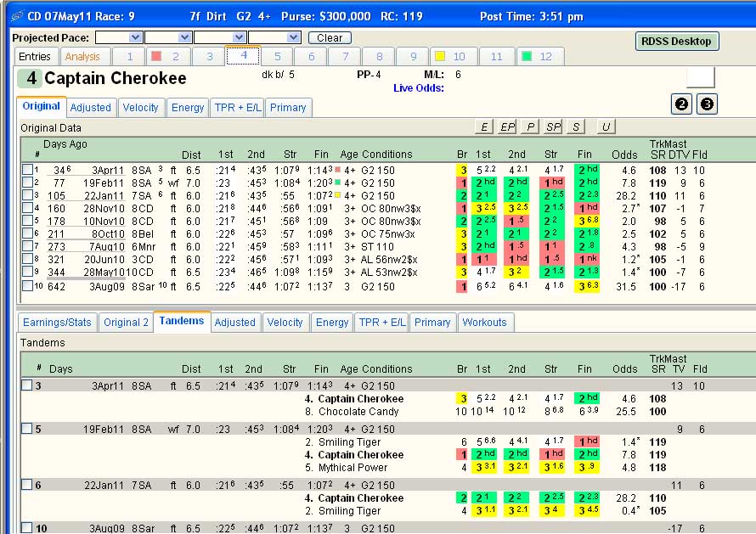Click the app icon in title bar
The width and height of the screenshot is (756, 534).
[x=17, y=16]
